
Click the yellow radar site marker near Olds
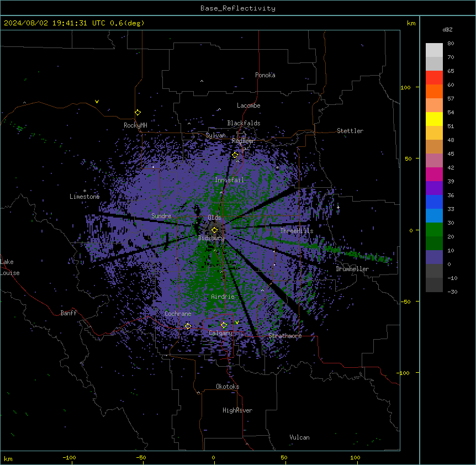[214, 230]
